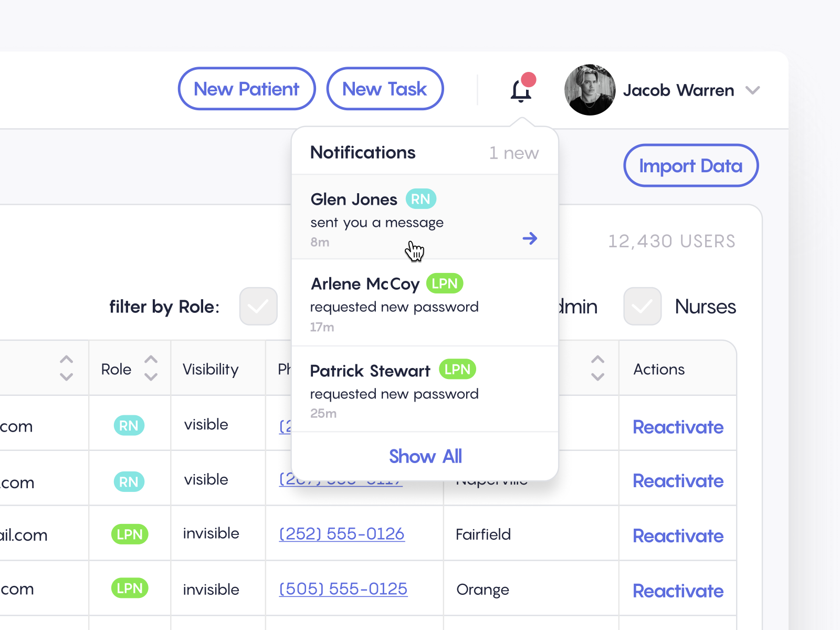Click the RN role badge in first row
Screen dimensions: 840x630
(x=129, y=425)
